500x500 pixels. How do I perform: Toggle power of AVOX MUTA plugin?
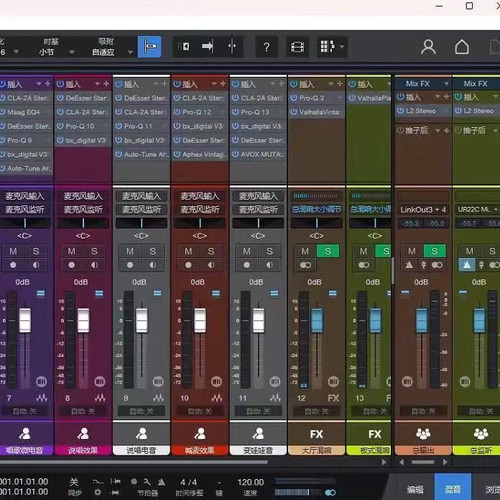point(235,154)
